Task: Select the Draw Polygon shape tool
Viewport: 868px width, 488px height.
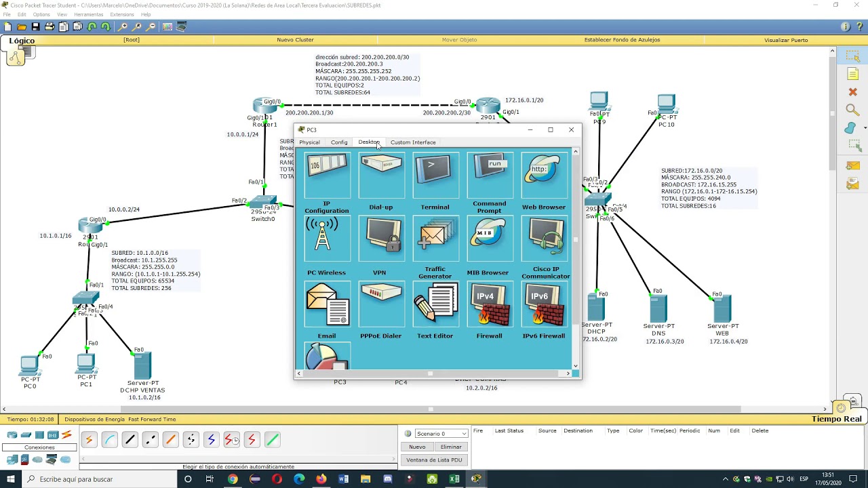Action: 850,128
